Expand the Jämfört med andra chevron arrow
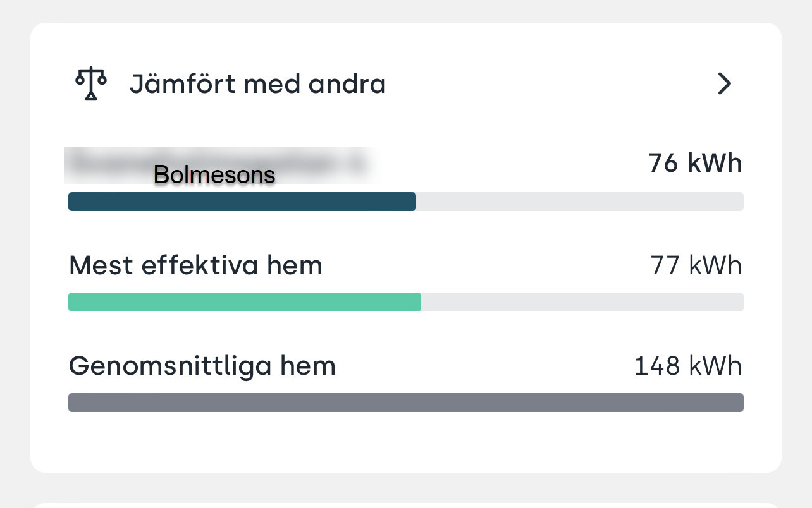The image size is (812, 508). click(x=724, y=84)
